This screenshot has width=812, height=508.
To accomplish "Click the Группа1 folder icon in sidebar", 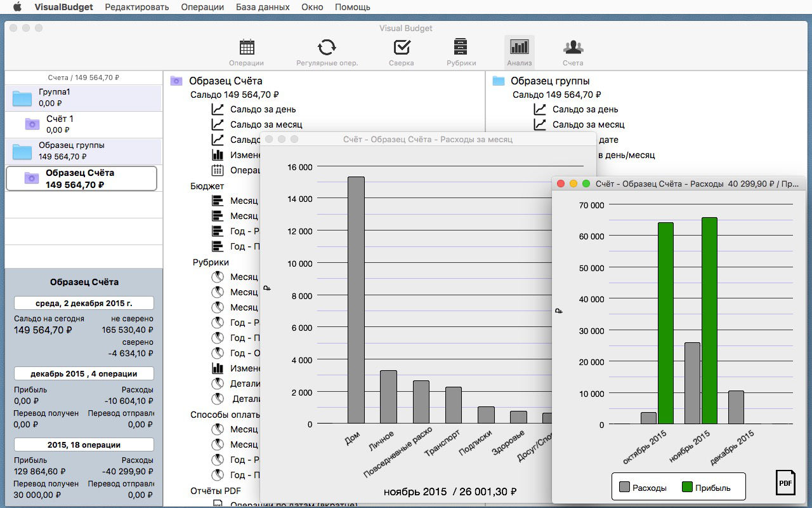I will [x=22, y=98].
